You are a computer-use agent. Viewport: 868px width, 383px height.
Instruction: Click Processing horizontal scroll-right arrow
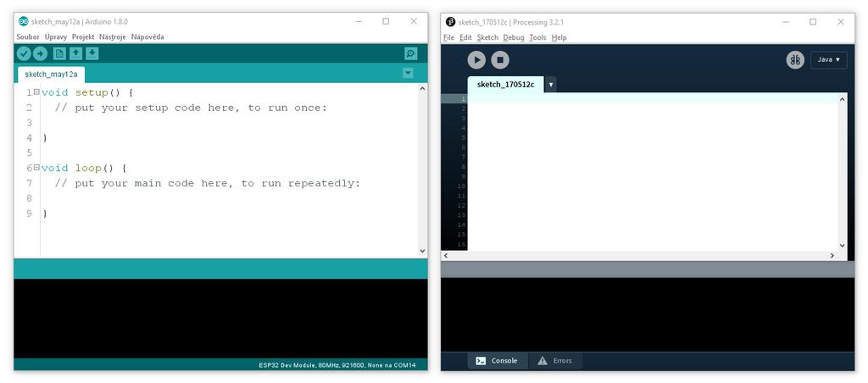(832, 256)
